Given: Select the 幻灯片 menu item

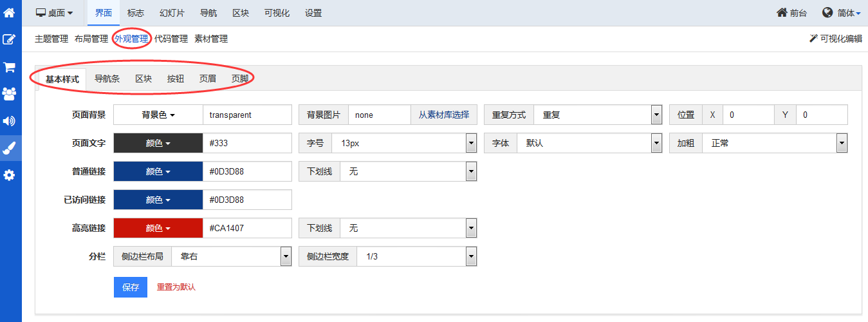Looking at the screenshot, I should click(x=172, y=13).
